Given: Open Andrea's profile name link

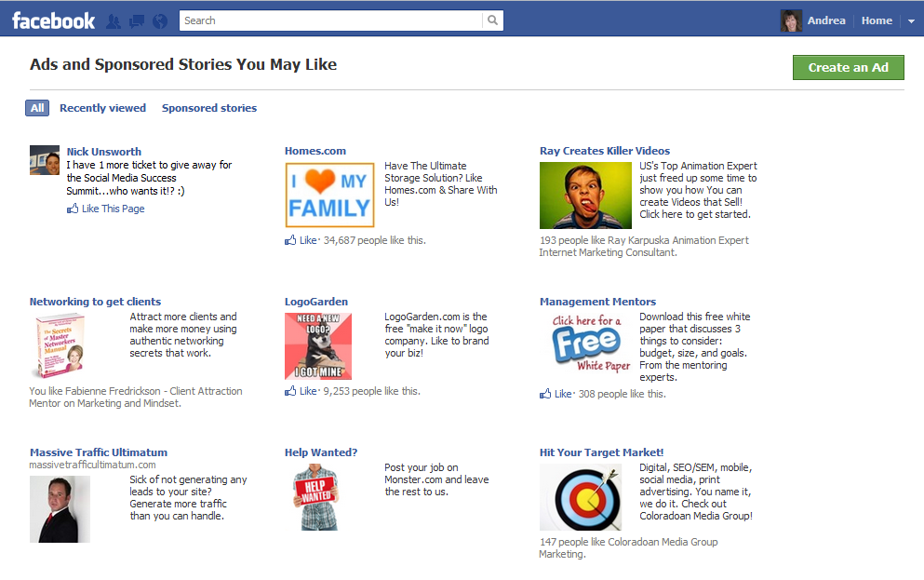Looking at the screenshot, I should pyautogui.click(x=826, y=20).
